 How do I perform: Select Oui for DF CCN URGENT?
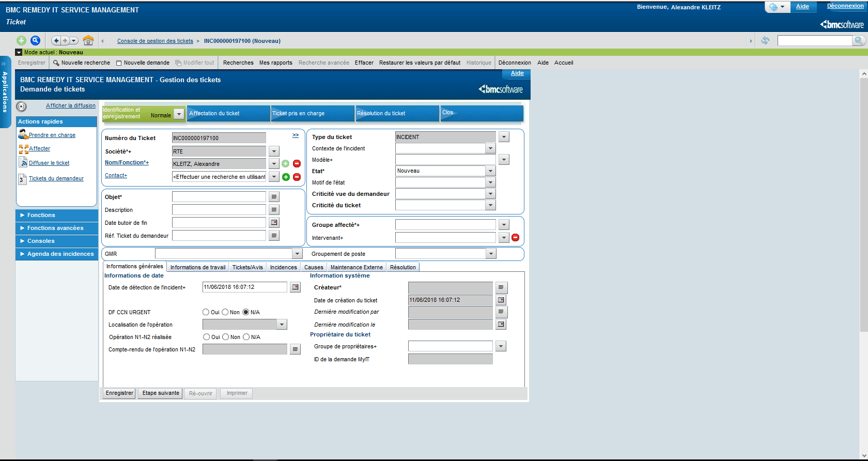[206, 312]
